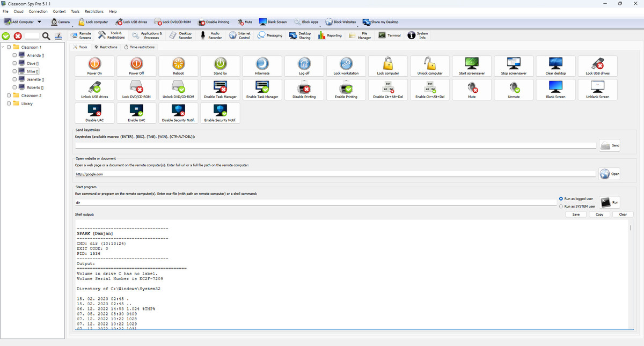644x346 pixels.
Task: Open the Add Computer dropdown arrow
Action: [x=39, y=22]
